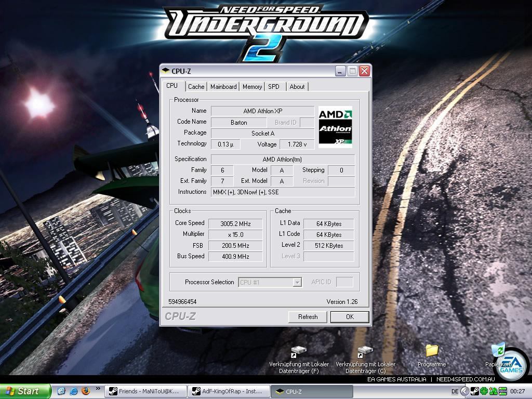Click the OK button in CPU-Z
Image resolution: width=532 pixels, height=399 pixels.
pos(350,316)
